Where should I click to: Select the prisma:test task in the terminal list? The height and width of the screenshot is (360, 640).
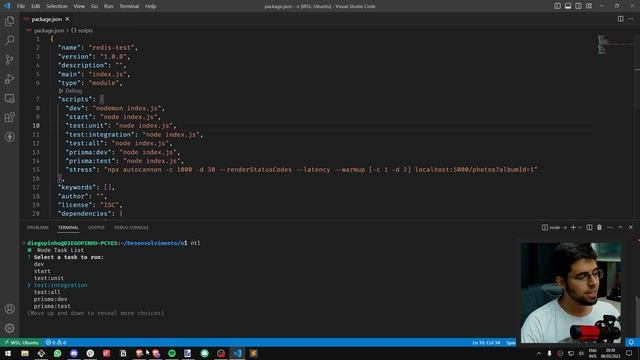point(52,306)
